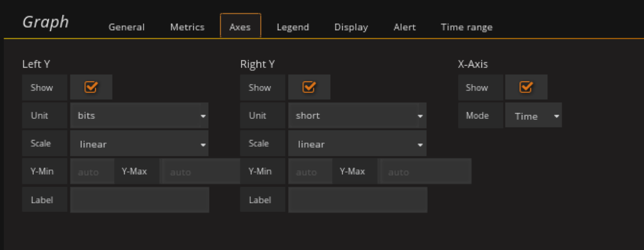This screenshot has height=250, width=644.
Task: Click the Left Y Label text field
Action: tap(139, 200)
